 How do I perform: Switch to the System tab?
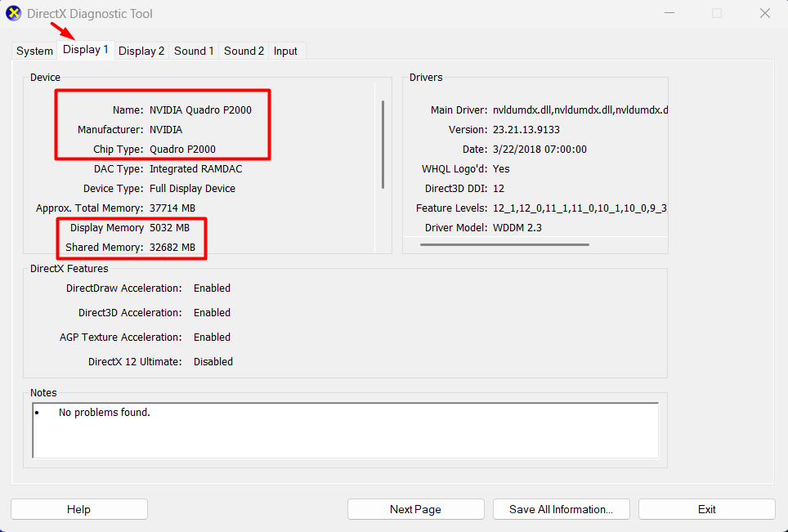34,51
